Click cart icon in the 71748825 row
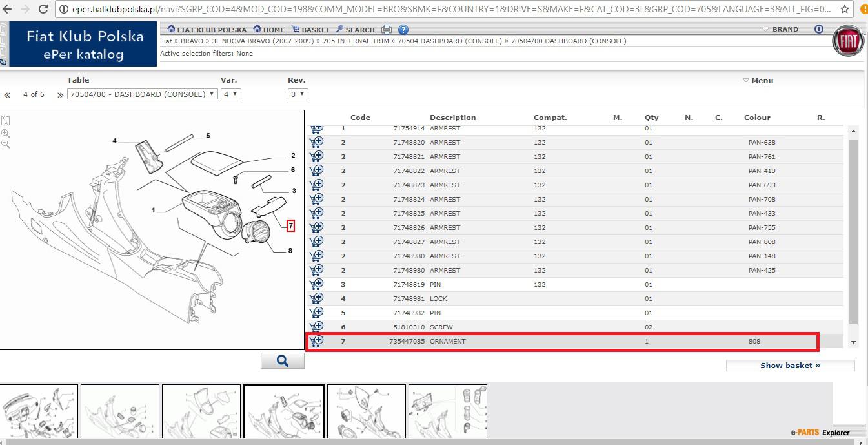The height and width of the screenshot is (445, 868). pyautogui.click(x=317, y=213)
